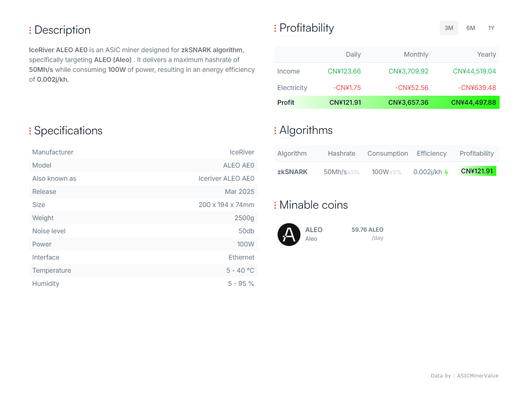Click the Daily column header

coord(353,54)
